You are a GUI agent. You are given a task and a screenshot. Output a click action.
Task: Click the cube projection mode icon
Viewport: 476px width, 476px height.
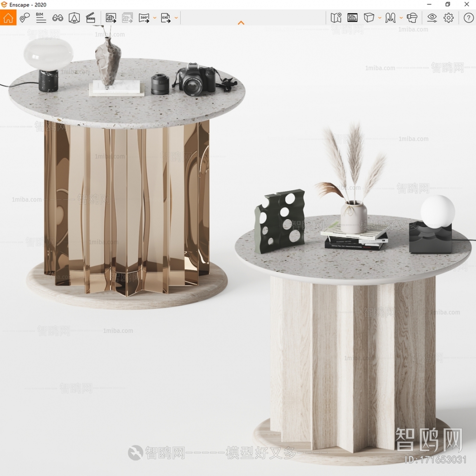point(369,18)
